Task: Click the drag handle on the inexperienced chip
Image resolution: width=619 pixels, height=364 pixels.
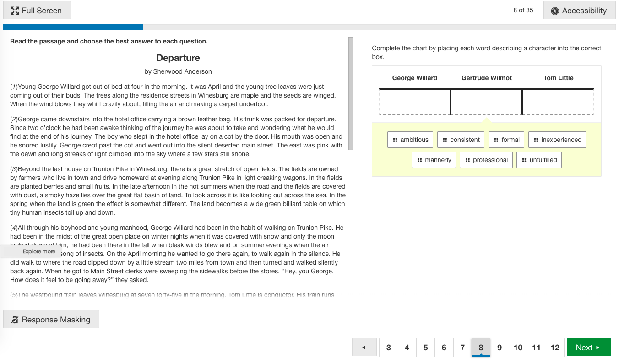Action: click(x=536, y=140)
